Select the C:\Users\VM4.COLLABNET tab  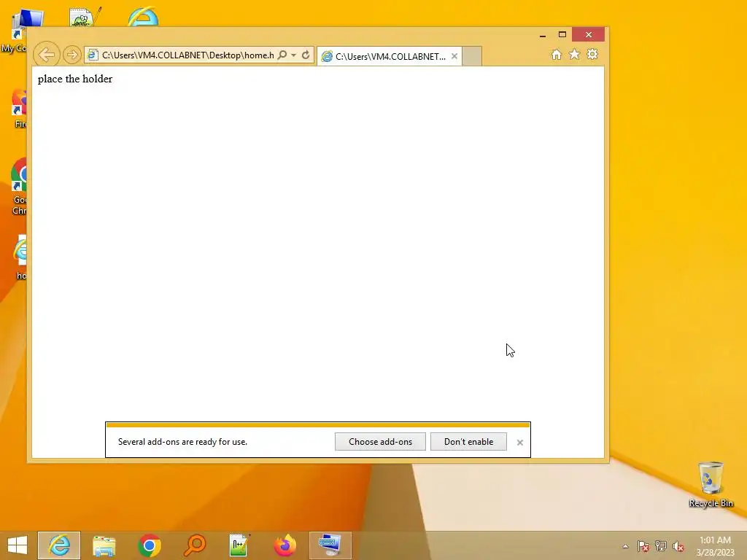[x=390, y=56]
